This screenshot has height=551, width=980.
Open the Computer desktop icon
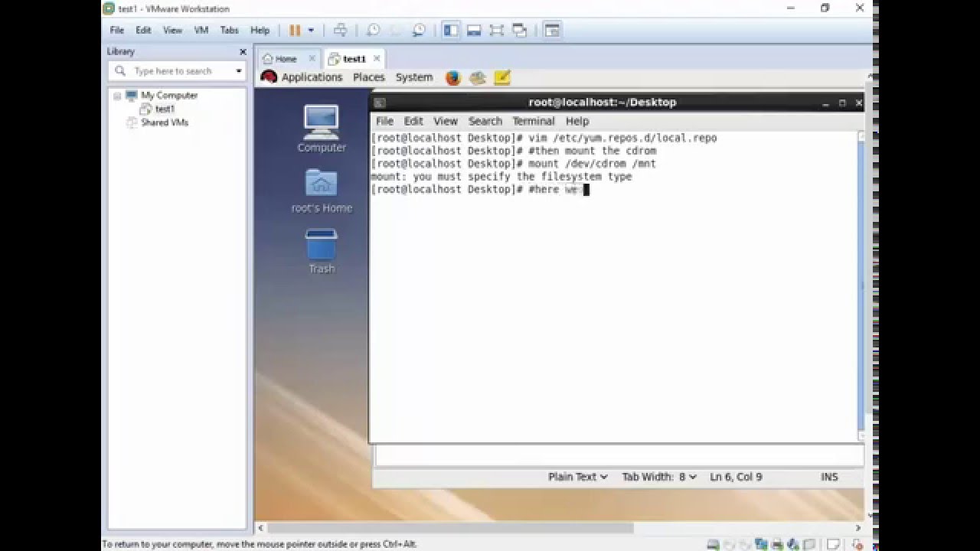coord(322,129)
